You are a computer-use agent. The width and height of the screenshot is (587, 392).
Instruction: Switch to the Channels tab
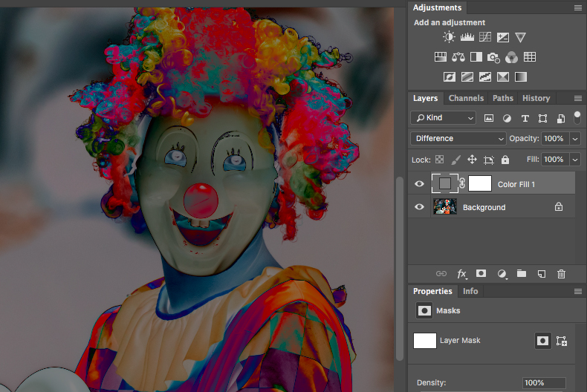466,98
